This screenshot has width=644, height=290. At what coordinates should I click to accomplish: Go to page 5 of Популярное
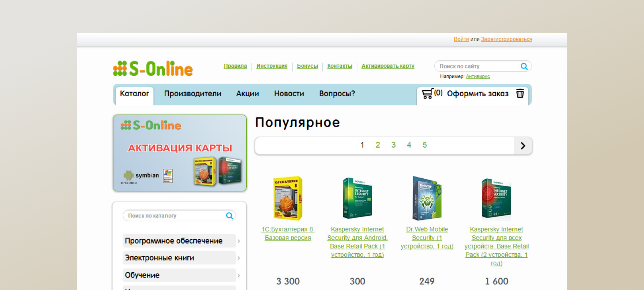click(x=424, y=145)
